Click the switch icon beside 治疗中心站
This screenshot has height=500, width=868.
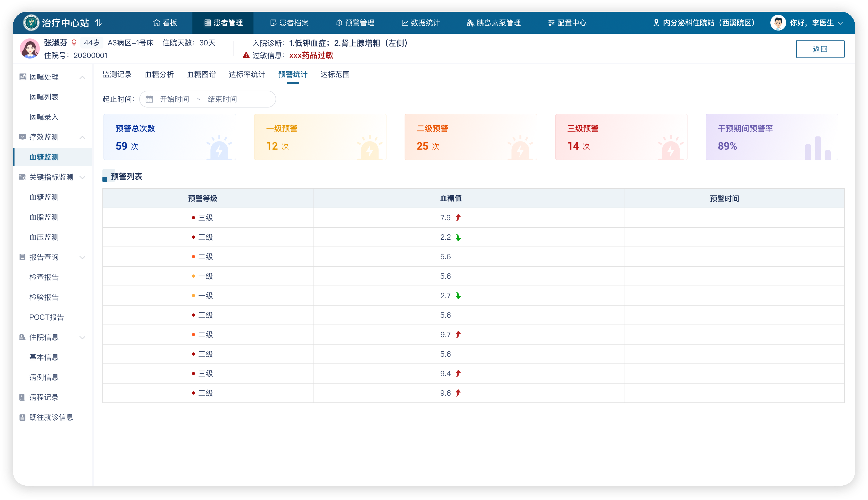click(99, 23)
